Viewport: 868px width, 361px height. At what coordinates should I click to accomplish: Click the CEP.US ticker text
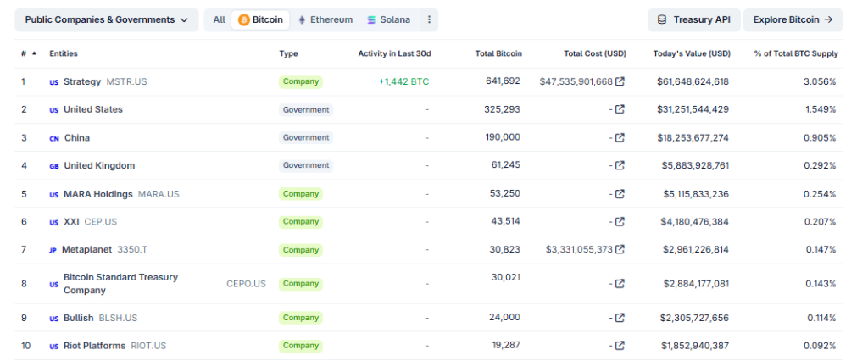(101, 221)
